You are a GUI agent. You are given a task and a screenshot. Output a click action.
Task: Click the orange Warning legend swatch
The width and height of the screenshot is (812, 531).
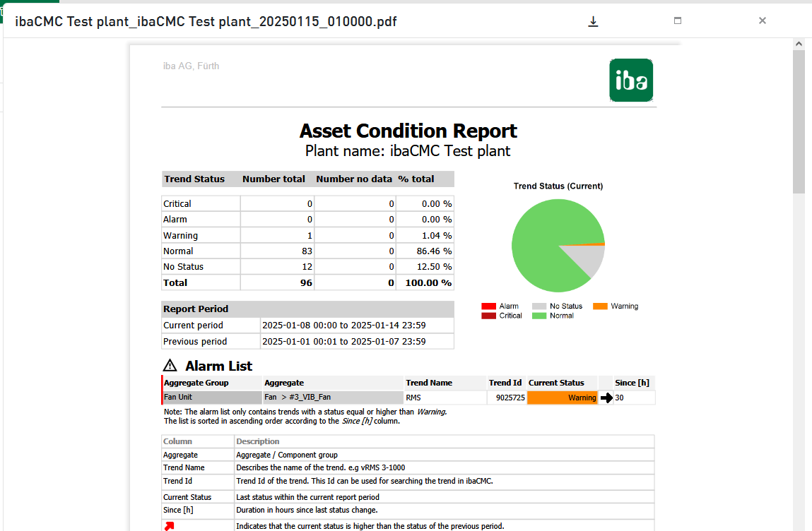point(600,306)
